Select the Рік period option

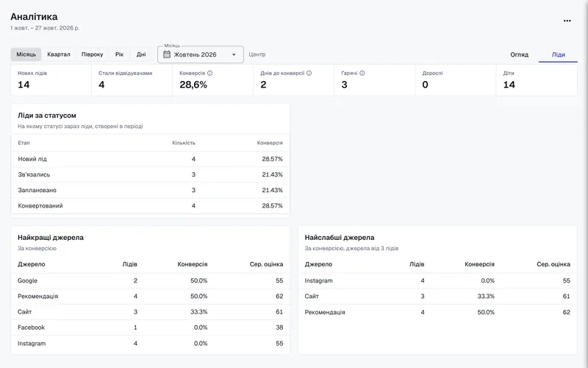[119, 54]
